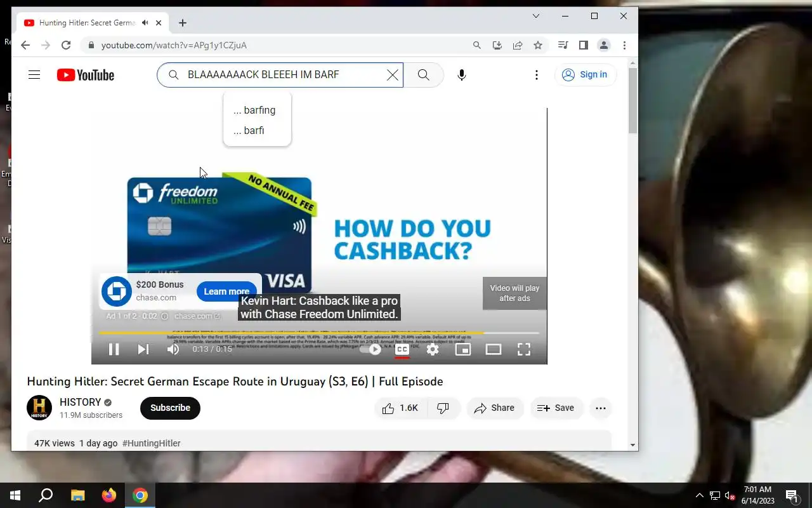Toggle closed captions CC button
This screenshot has height=508, width=812.
tap(402, 349)
